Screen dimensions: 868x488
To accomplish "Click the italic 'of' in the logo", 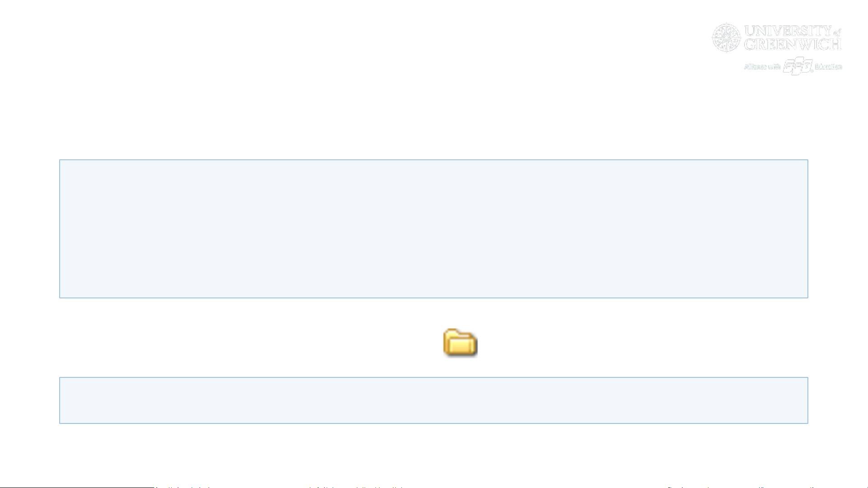I will pos(837,33).
